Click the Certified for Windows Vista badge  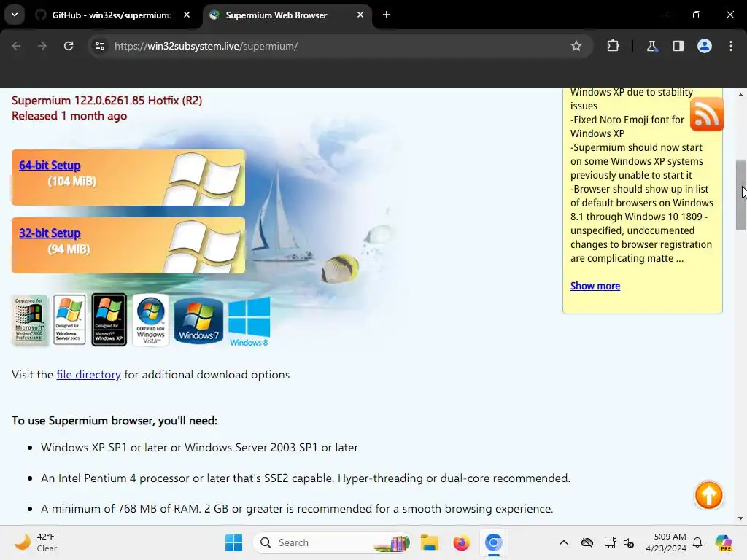[x=150, y=319]
